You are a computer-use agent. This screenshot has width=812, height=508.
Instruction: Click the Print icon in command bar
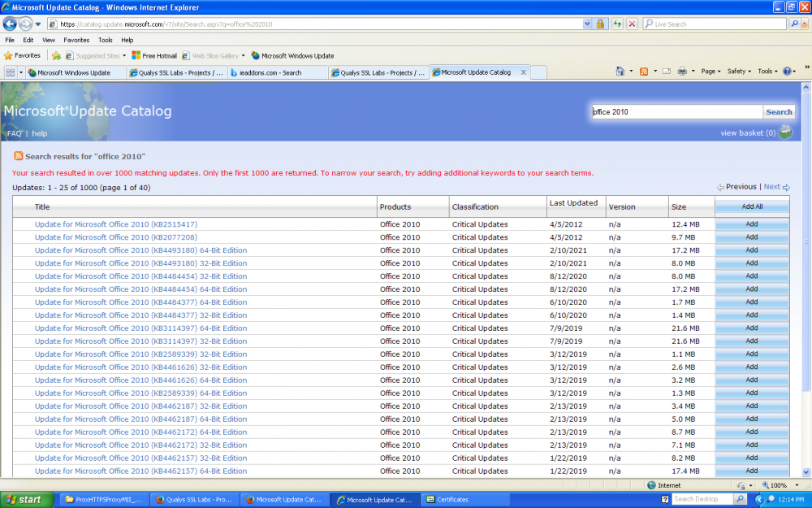coord(682,72)
